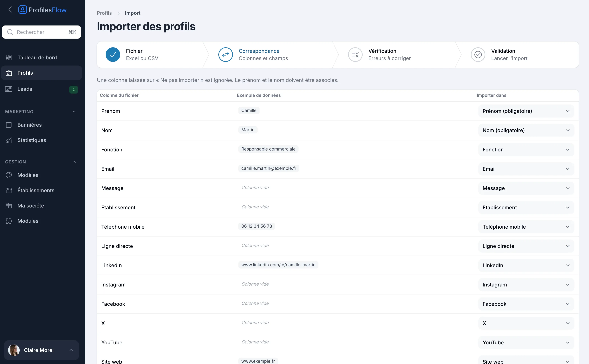Open the Téléphone mobile mapping dropdown
This screenshot has height=364, width=589.
pos(526,227)
